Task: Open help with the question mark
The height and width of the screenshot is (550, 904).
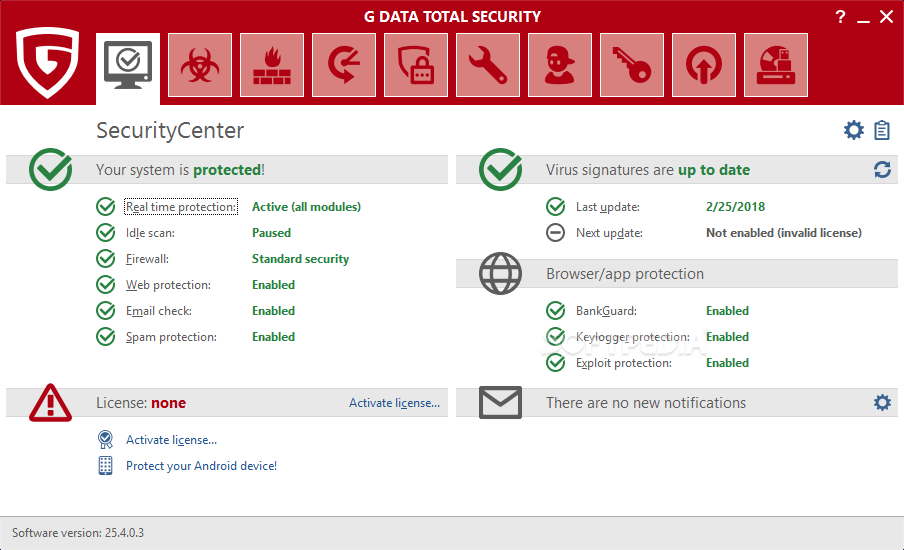Action: [841, 17]
